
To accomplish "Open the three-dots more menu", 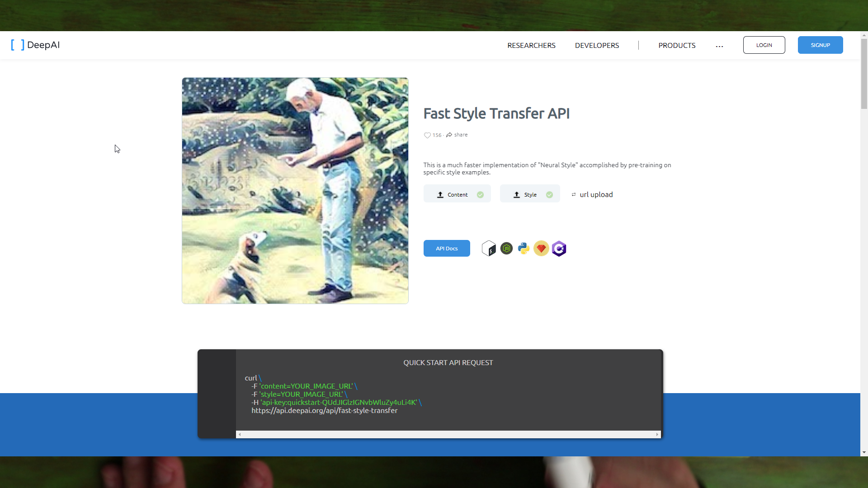I will (x=719, y=46).
